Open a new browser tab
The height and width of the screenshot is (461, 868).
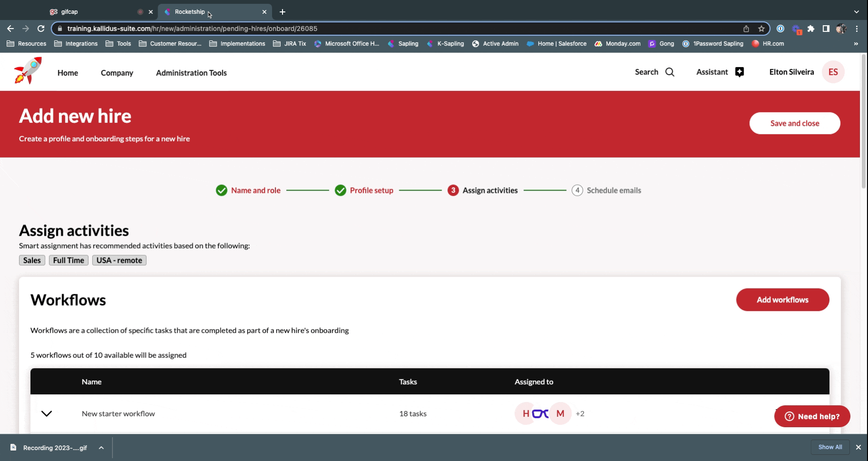pyautogui.click(x=283, y=12)
